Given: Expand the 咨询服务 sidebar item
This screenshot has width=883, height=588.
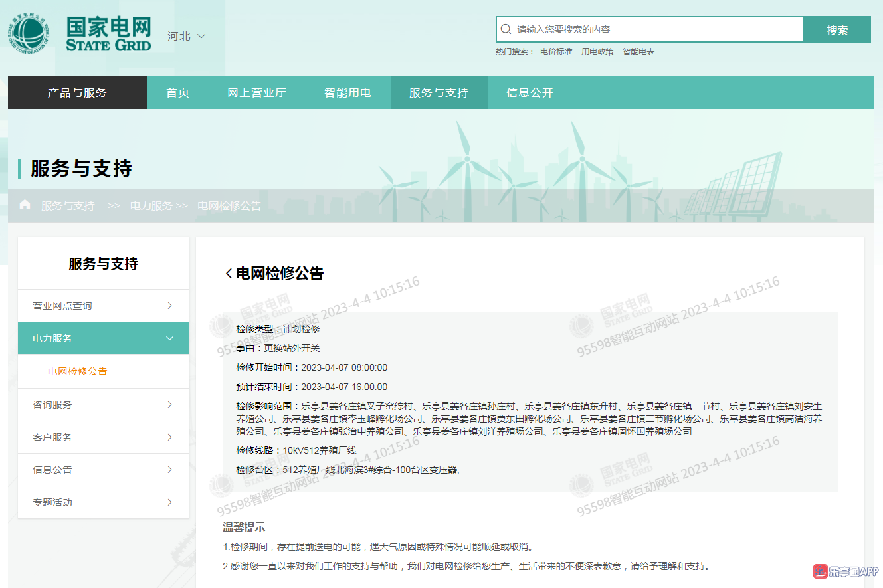Looking at the screenshot, I should 103,405.
